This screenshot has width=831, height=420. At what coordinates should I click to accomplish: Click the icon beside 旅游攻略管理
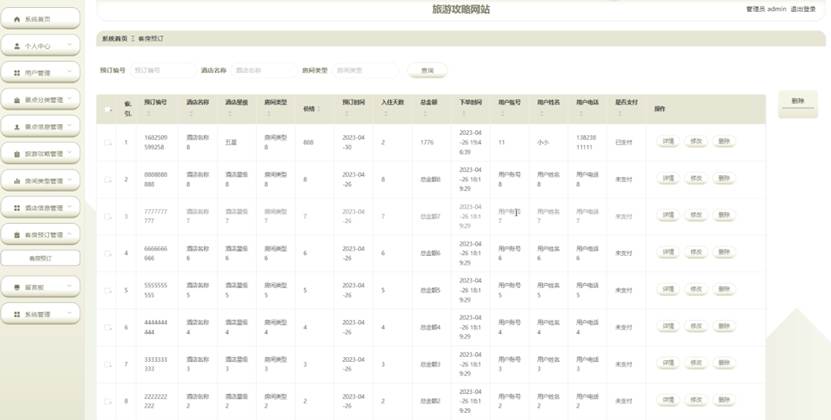click(16, 154)
